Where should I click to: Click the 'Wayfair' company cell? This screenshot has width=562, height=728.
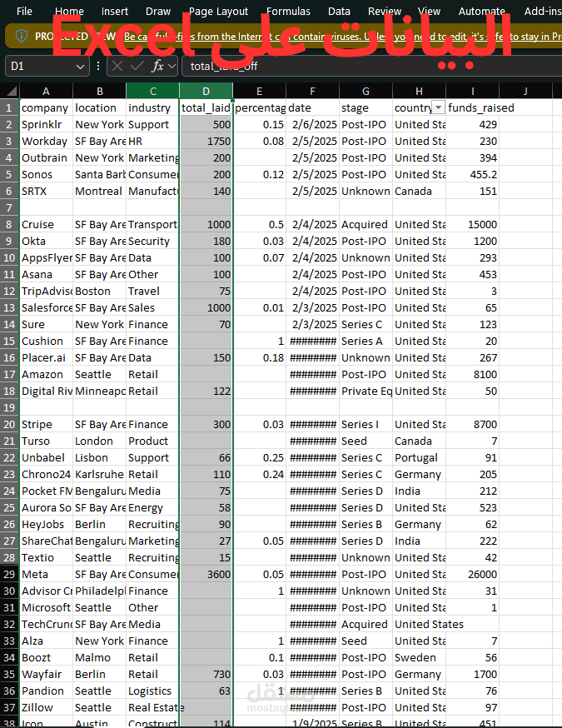tap(46, 674)
